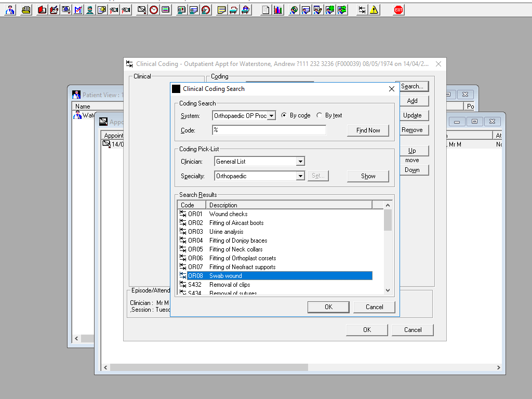
Task: Open the Specialty dropdown
Action: pyautogui.click(x=300, y=176)
